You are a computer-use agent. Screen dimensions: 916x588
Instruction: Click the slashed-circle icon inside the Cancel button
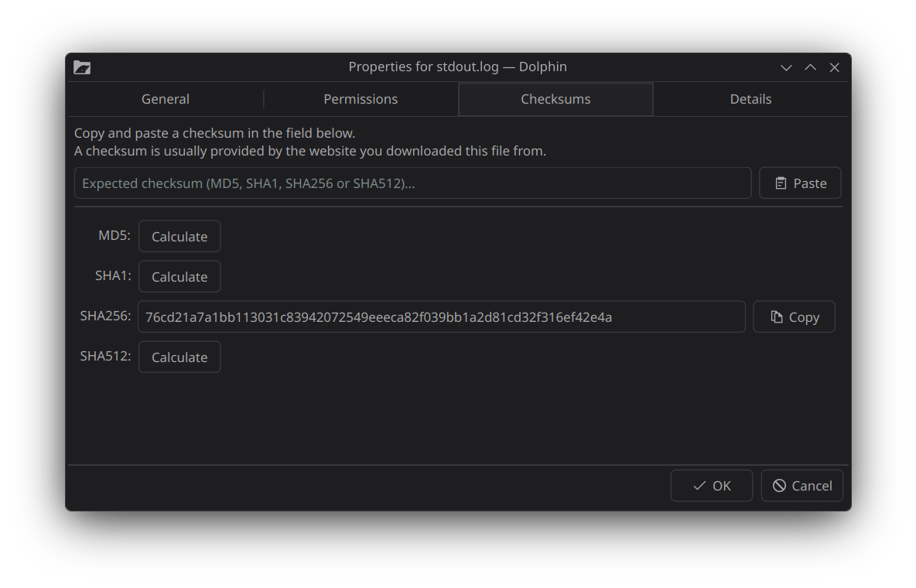point(780,485)
